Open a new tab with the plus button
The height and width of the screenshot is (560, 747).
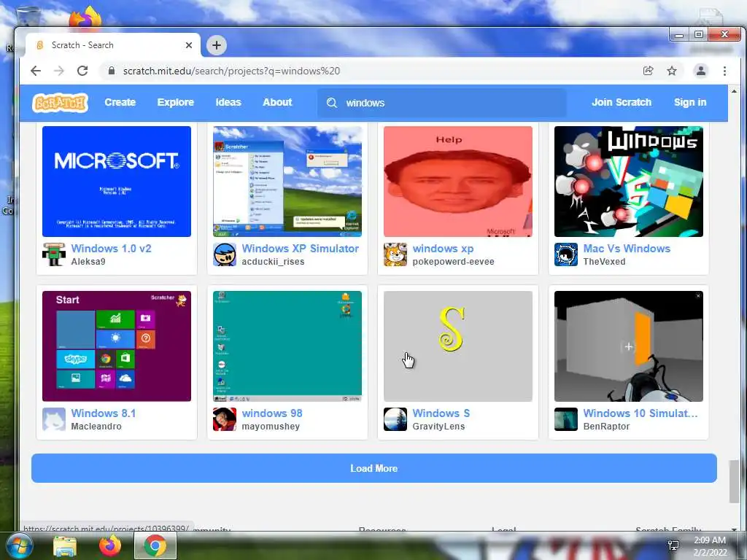click(216, 45)
